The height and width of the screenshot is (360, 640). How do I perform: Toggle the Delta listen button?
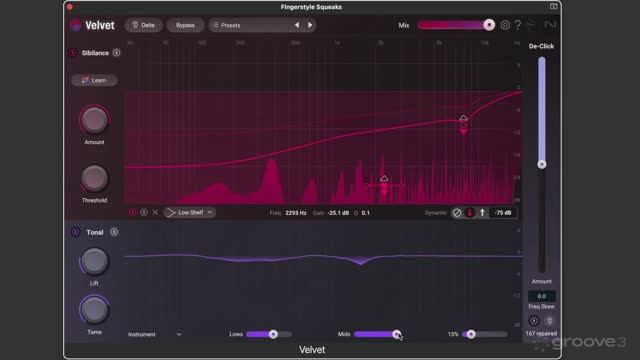pos(143,25)
